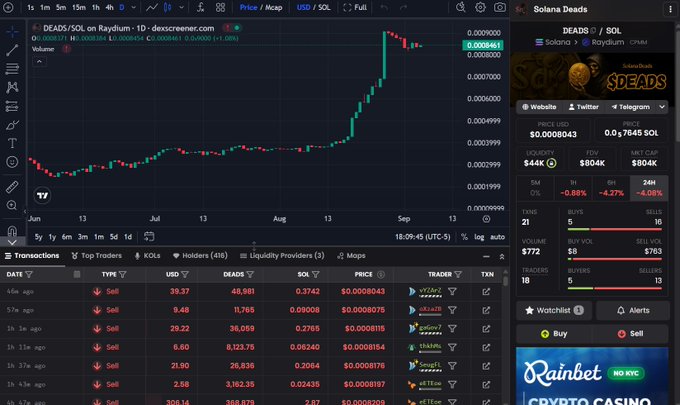Select the candlestick chart style icon

[167, 7]
